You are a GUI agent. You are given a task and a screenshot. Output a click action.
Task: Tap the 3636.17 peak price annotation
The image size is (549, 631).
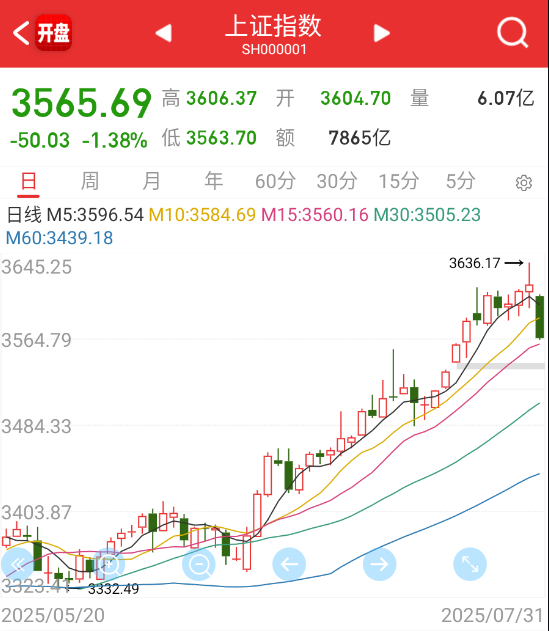pyautogui.click(x=475, y=263)
